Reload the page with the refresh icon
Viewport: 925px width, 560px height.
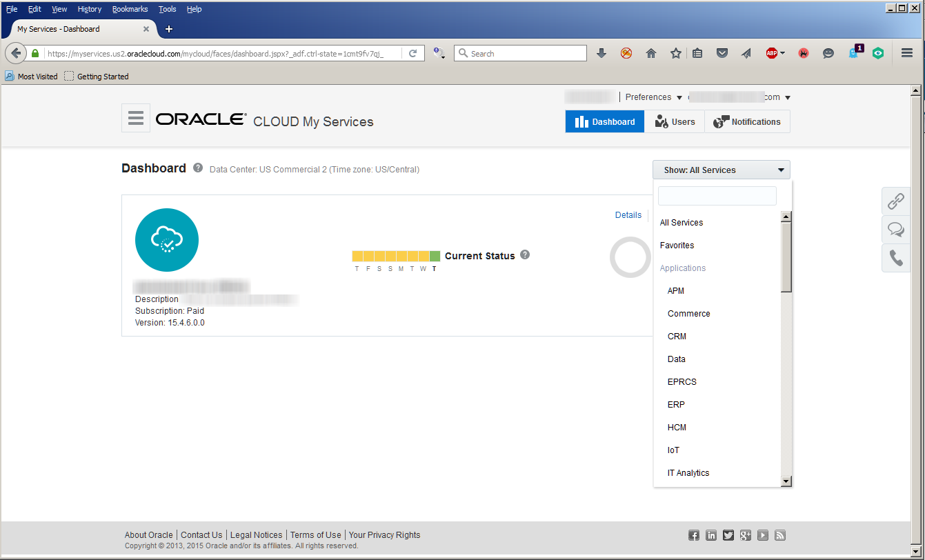(x=413, y=53)
